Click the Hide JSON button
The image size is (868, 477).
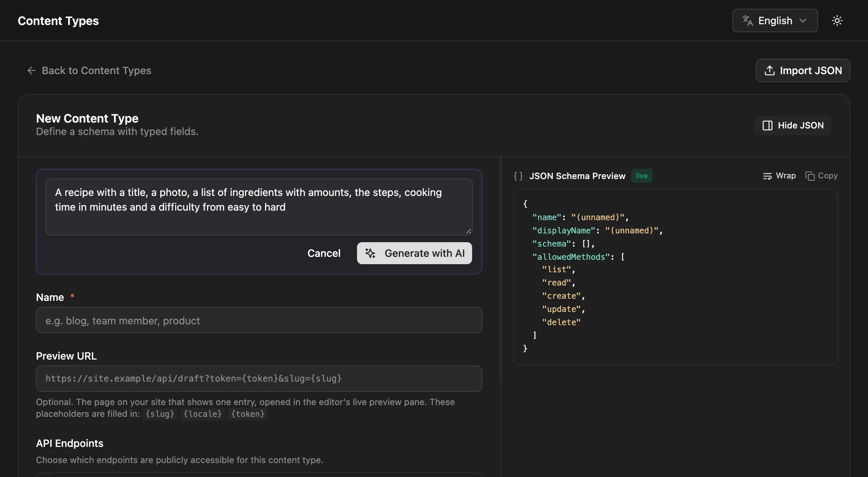pyautogui.click(x=793, y=125)
